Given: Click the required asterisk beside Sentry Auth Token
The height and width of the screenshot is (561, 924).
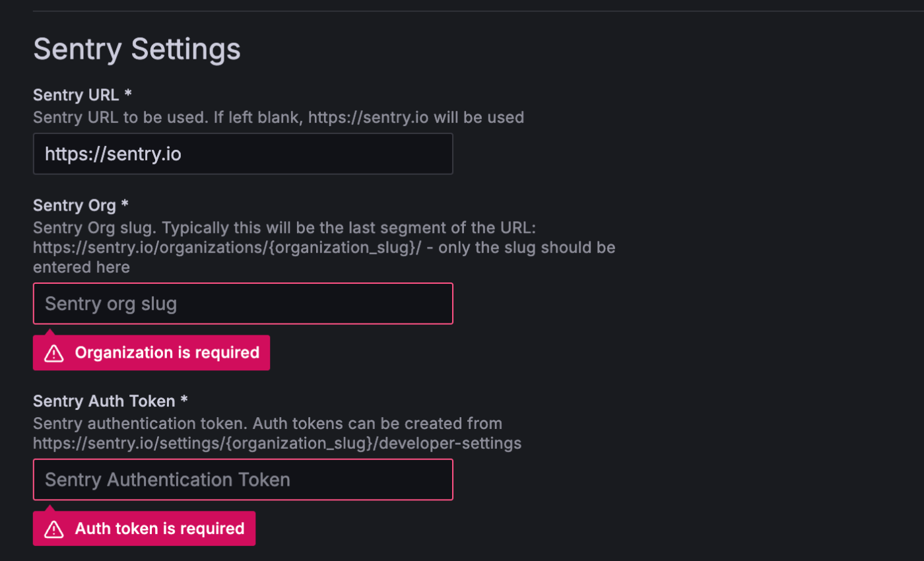Looking at the screenshot, I should tap(184, 401).
